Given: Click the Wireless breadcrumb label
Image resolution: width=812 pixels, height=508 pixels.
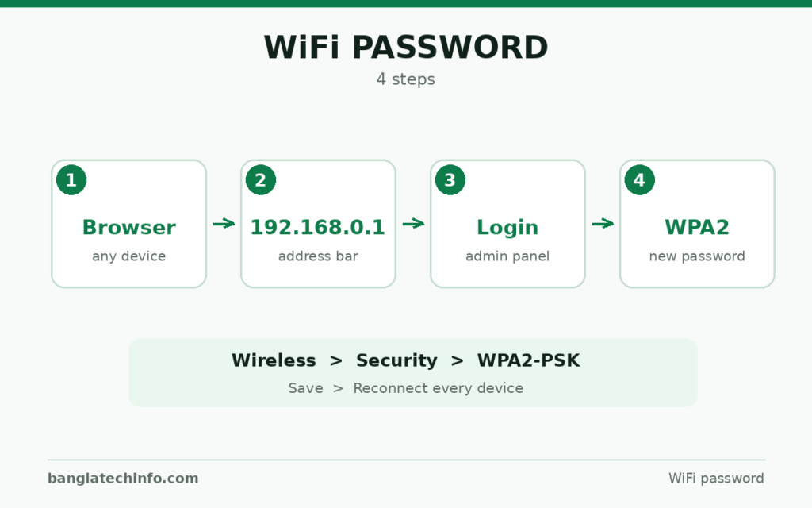Looking at the screenshot, I should coord(274,360).
